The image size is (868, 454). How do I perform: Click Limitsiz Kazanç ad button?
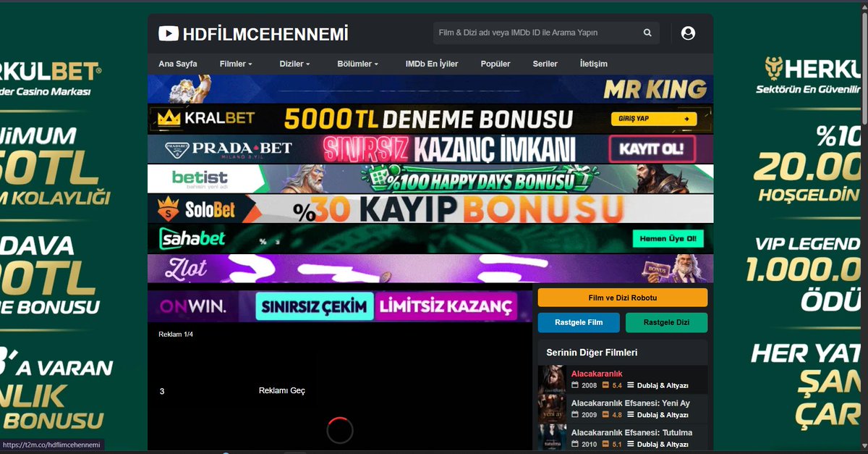(x=446, y=306)
